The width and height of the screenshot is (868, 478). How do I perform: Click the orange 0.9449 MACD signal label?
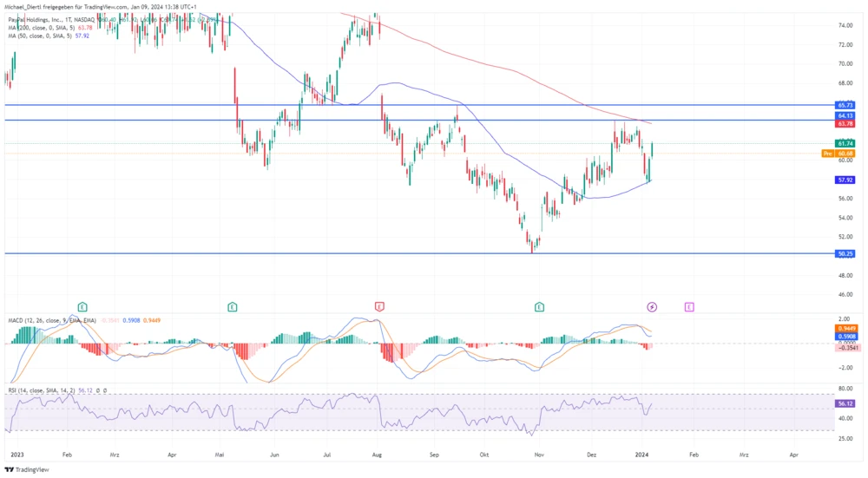point(847,329)
